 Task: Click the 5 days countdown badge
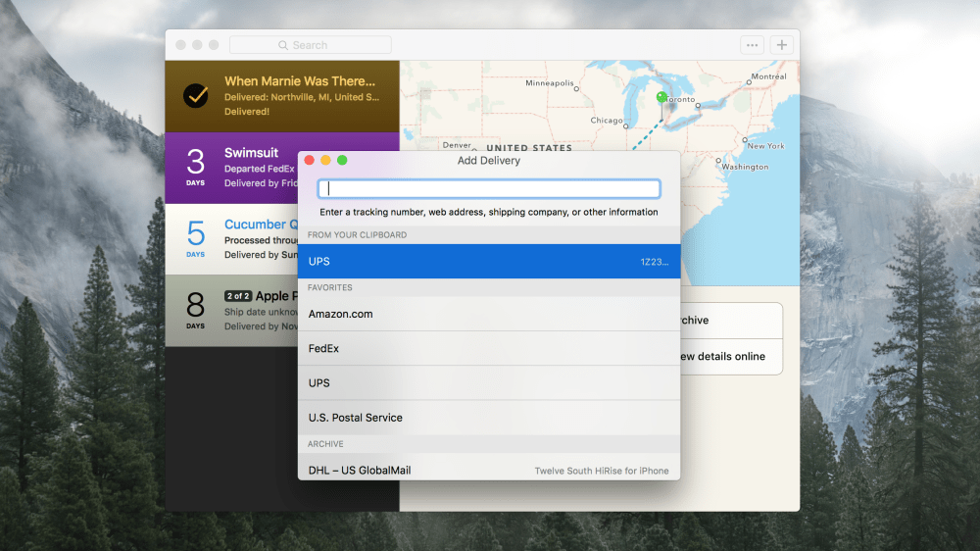196,238
